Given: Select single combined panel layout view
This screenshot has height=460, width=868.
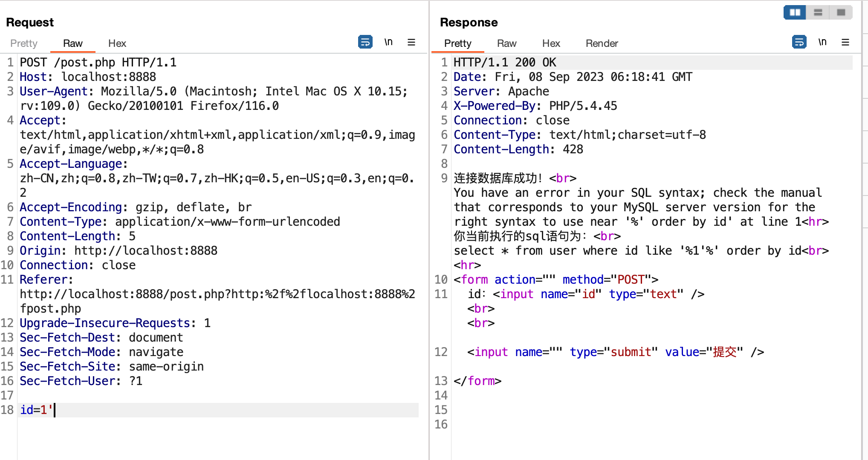Looking at the screenshot, I should pos(841,12).
